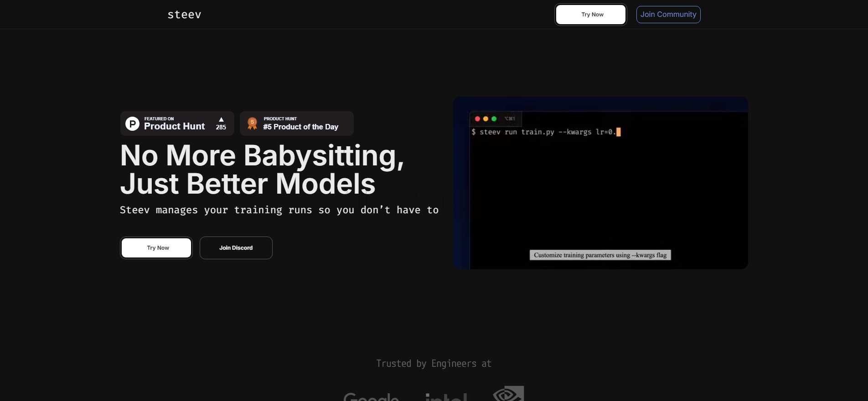Click the green dot in terminal window

click(494, 119)
